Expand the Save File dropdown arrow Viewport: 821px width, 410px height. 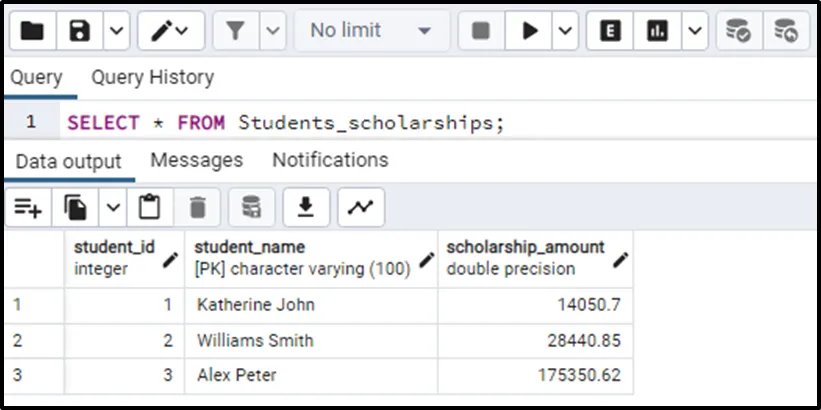(x=116, y=31)
